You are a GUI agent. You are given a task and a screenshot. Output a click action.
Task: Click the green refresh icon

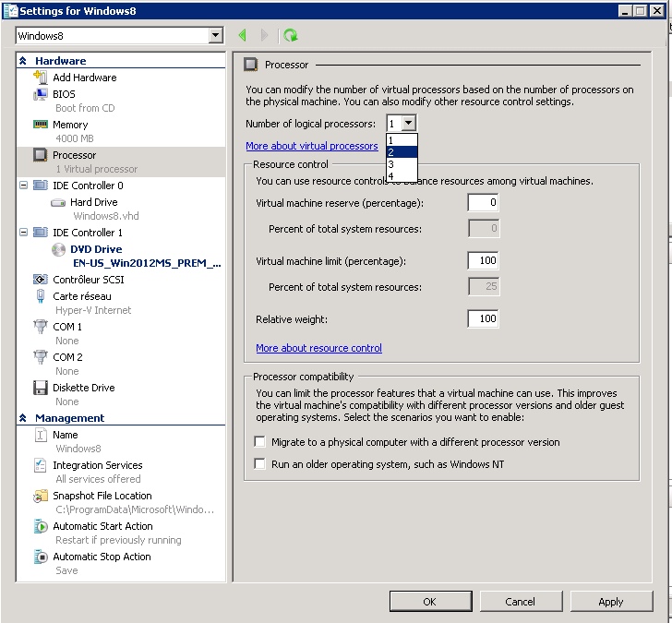(291, 35)
